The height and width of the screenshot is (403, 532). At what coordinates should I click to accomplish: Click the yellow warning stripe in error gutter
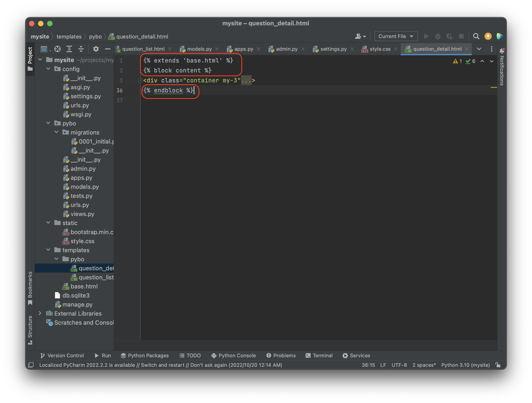pos(494,87)
